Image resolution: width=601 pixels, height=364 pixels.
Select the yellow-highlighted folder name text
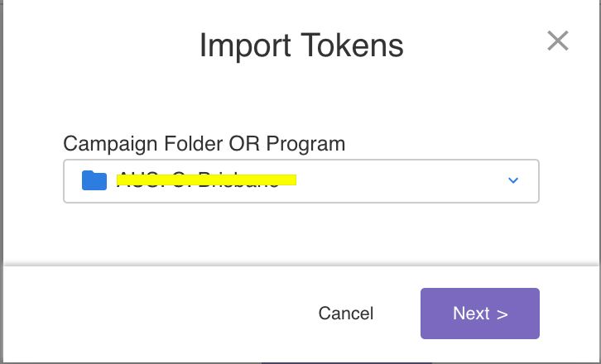coord(207,179)
